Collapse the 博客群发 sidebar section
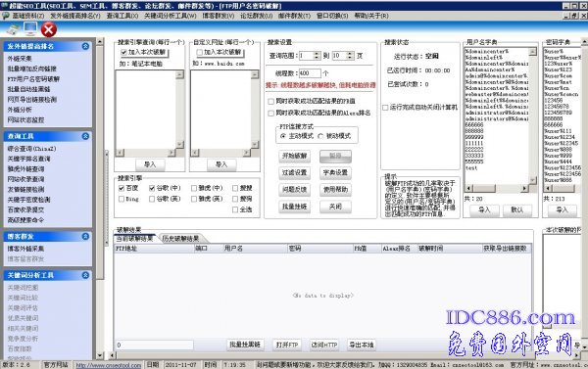Screen dimensions: 588x369 (85, 237)
